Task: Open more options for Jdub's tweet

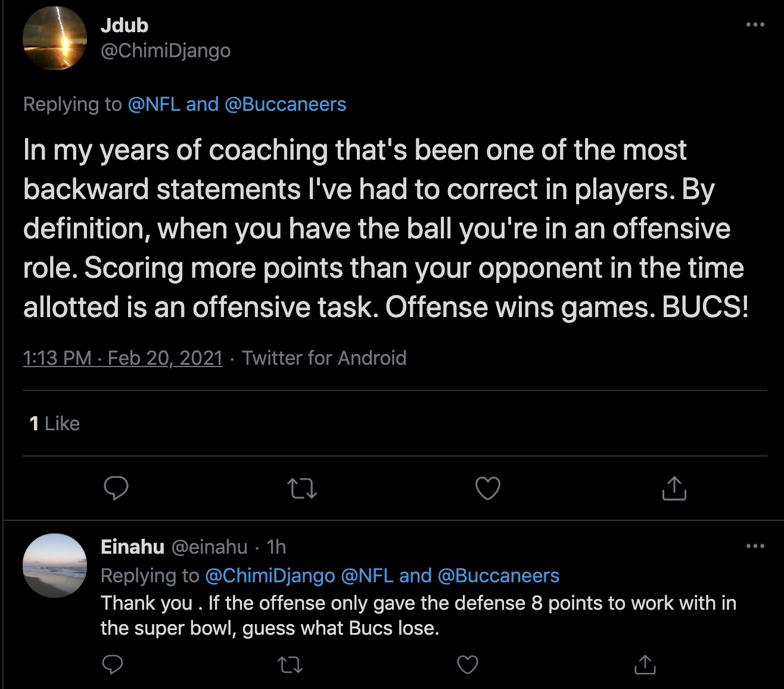Action: pos(755,25)
